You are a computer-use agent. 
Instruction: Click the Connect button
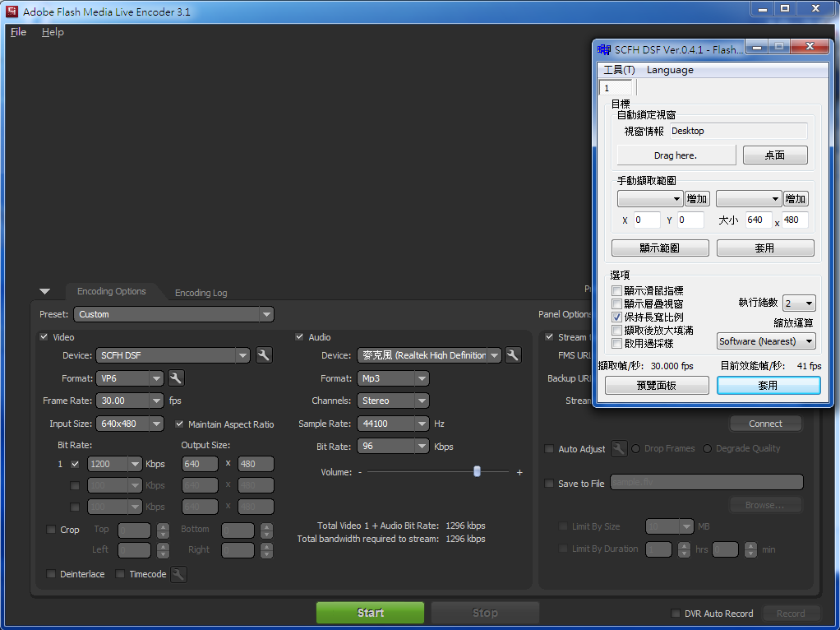[x=765, y=424]
